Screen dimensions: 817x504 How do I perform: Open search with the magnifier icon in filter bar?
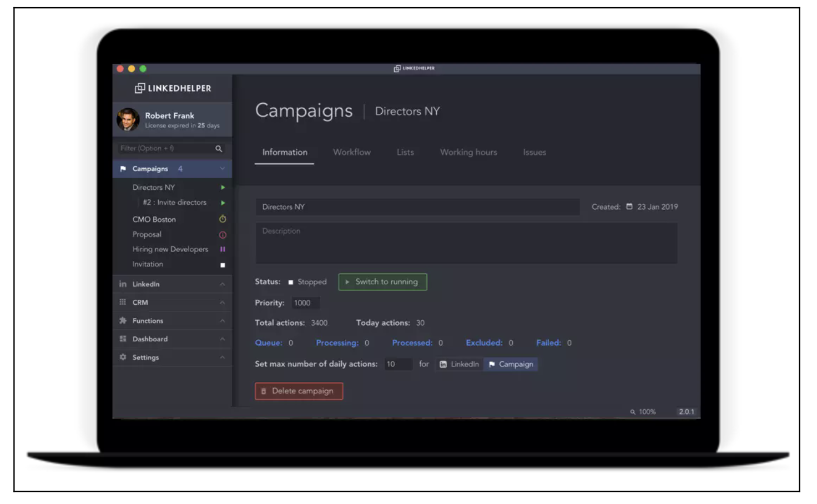pyautogui.click(x=219, y=148)
